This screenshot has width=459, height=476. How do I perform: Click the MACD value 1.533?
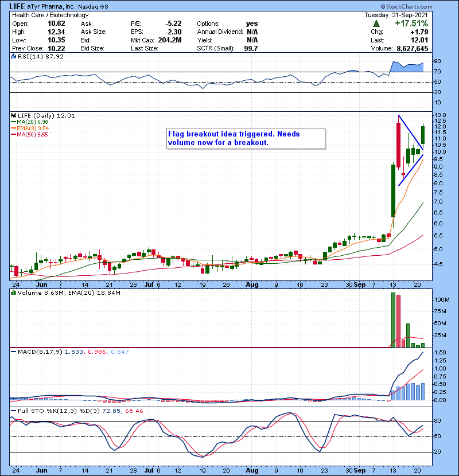click(74, 352)
